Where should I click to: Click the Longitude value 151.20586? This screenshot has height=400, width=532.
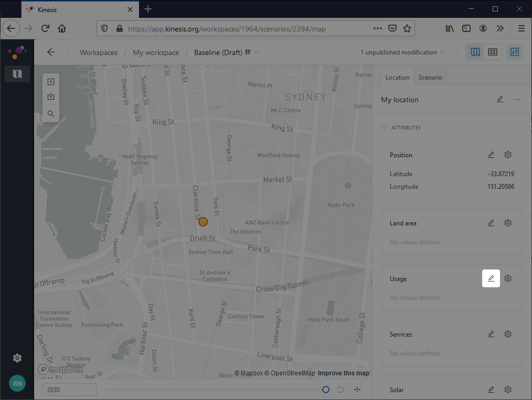pyautogui.click(x=501, y=187)
